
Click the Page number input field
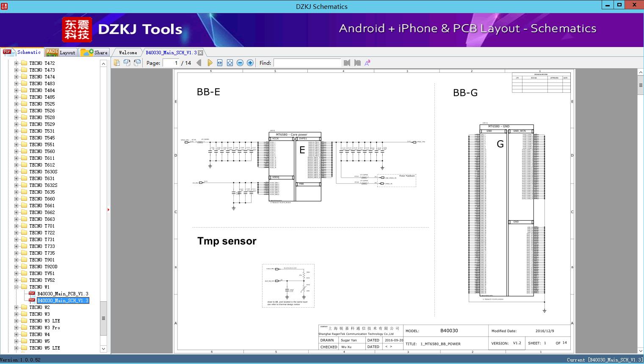pyautogui.click(x=170, y=63)
